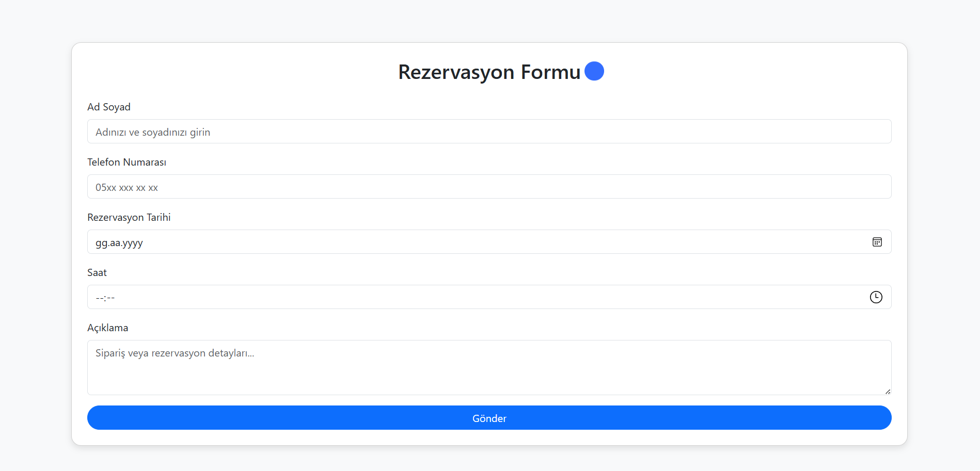The height and width of the screenshot is (471, 980).
Task: Select the Rezervasyon Tarihi date field
Action: (x=489, y=242)
